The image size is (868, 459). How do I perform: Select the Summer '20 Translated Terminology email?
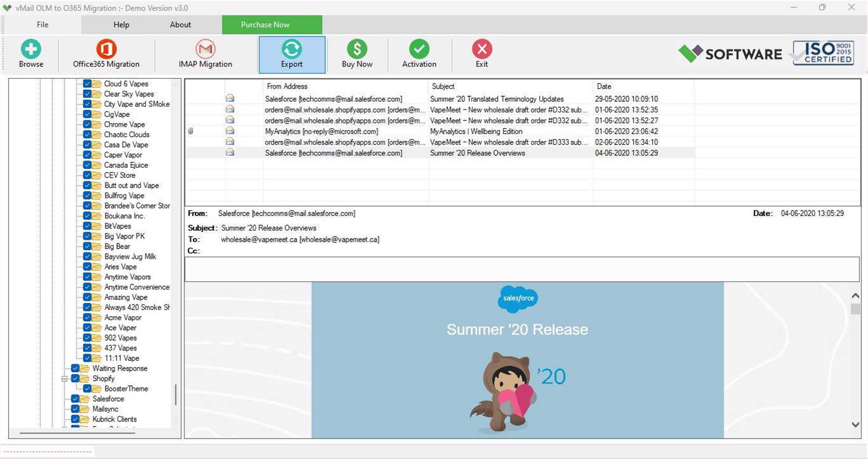click(440, 99)
